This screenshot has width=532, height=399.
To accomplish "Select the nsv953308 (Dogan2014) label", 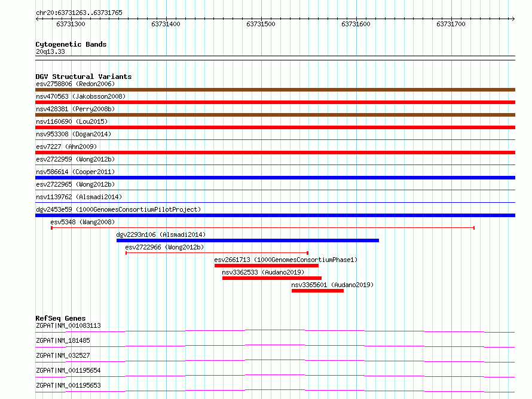I will click(x=74, y=134).
